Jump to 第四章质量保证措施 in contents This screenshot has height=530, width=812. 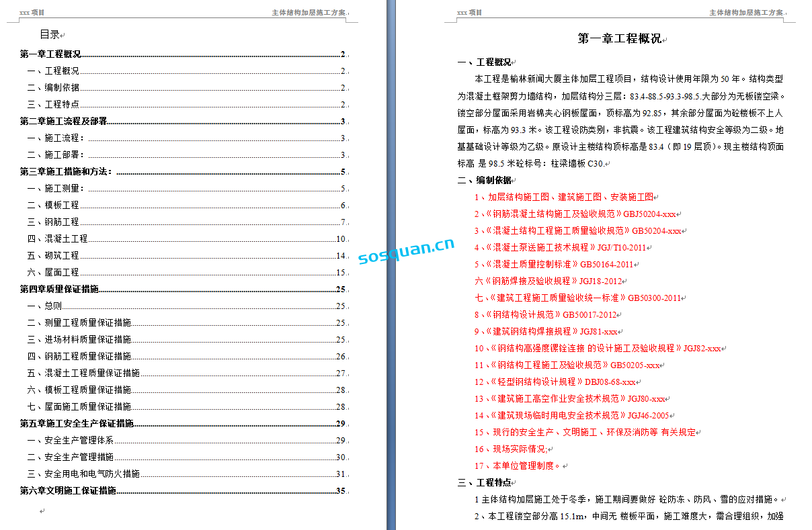tap(59, 290)
